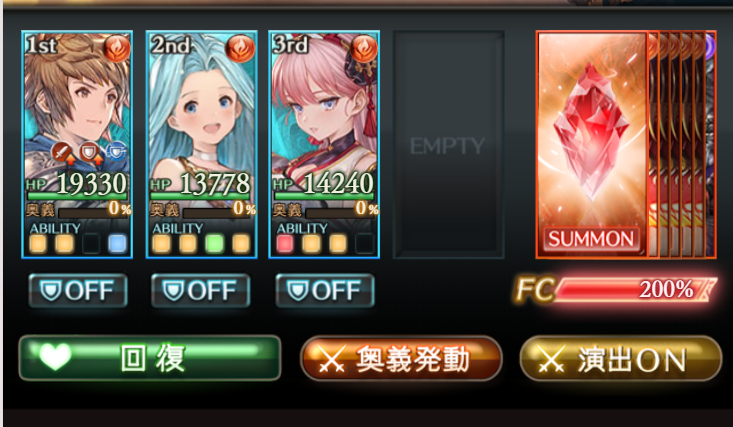
Task: Use the 1st character's blue ability icon
Action: point(117,244)
